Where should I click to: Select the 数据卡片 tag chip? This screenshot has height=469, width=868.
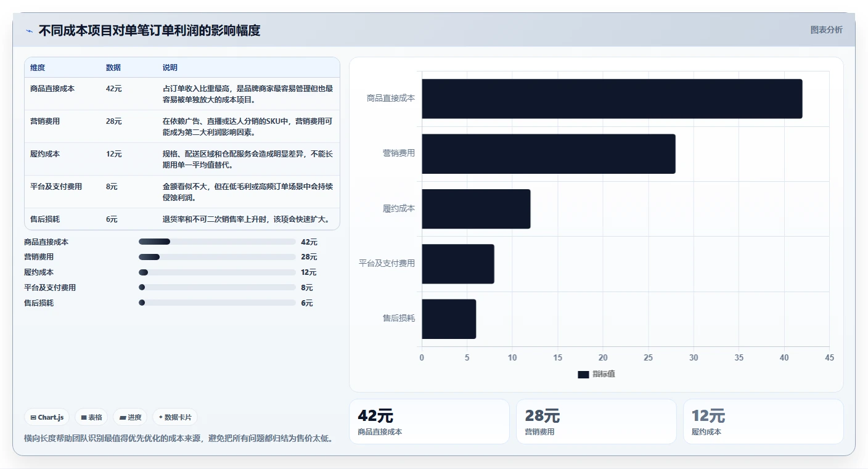coord(174,417)
